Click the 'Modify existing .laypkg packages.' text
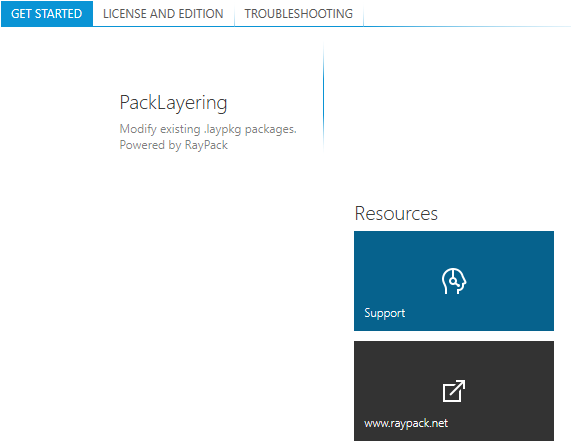Image resolution: width=571 pixels, height=443 pixels. point(208,129)
